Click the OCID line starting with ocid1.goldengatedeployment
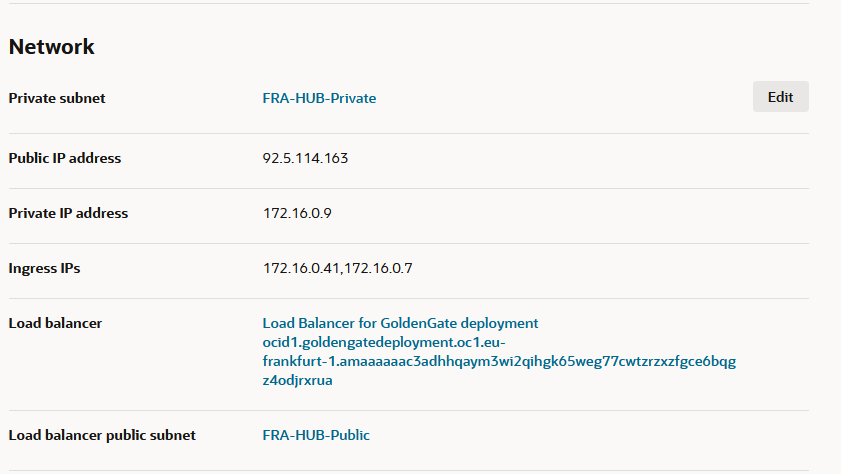Image resolution: width=841 pixels, height=474 pixels. coord(384,342)
